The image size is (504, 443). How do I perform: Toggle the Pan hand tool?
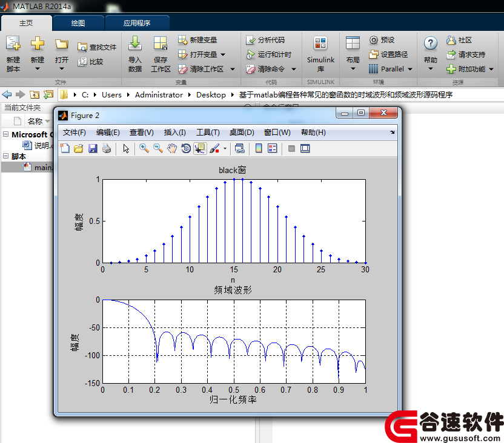point(172,148)
